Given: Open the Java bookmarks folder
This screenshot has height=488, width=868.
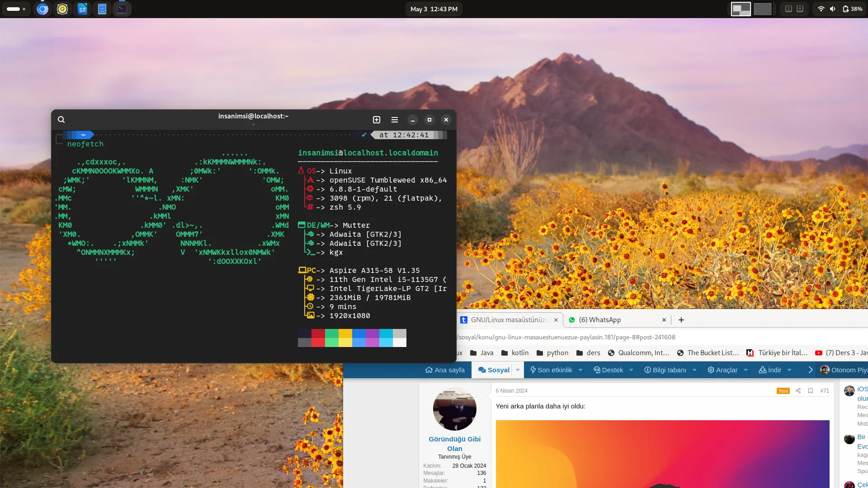Looking at the screenshot, I should tap(482, 353).
